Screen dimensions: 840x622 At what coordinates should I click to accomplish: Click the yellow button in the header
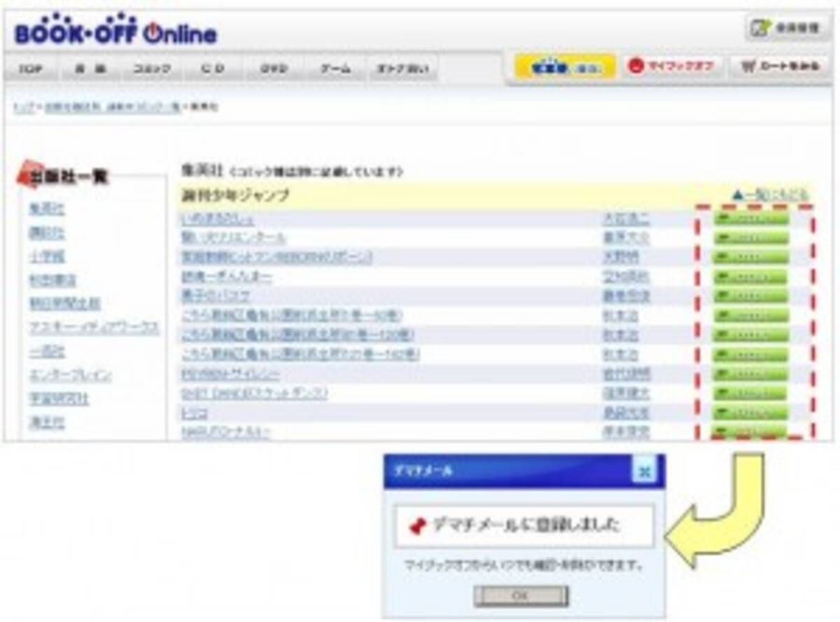tap(565, 67)
